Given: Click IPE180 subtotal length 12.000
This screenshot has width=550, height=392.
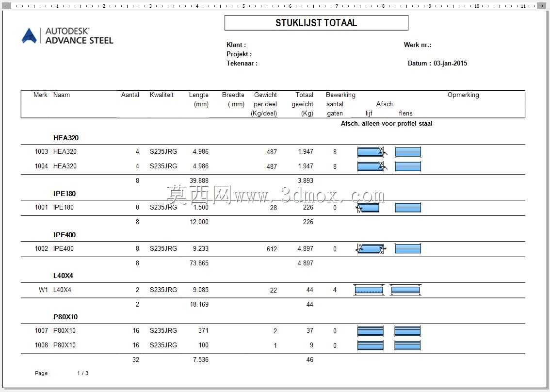Looking at the screenshot, I should 199,222.
